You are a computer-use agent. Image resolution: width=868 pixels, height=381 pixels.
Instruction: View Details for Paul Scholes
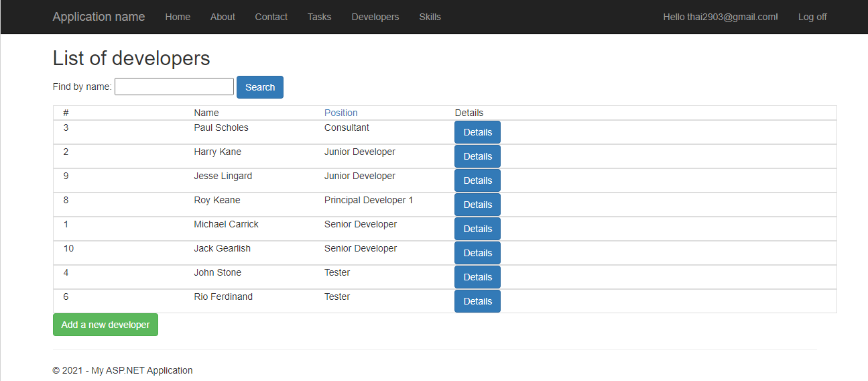click(477, 132)
